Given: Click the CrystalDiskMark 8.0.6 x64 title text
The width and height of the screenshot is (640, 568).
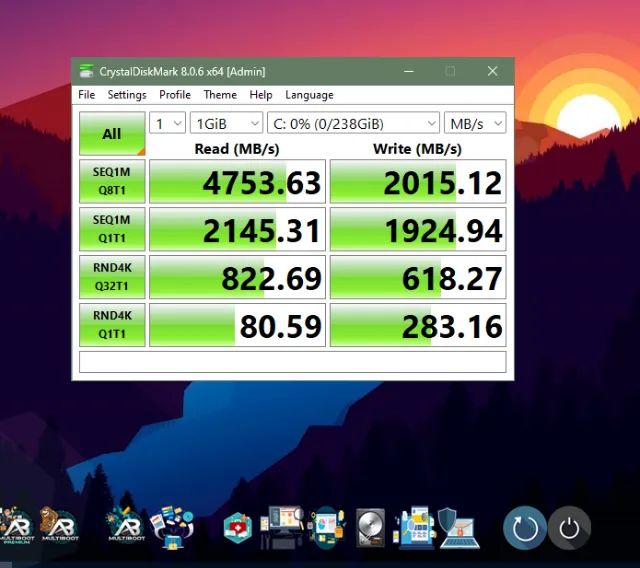Looking at the screenshot, I should point(182,71).
